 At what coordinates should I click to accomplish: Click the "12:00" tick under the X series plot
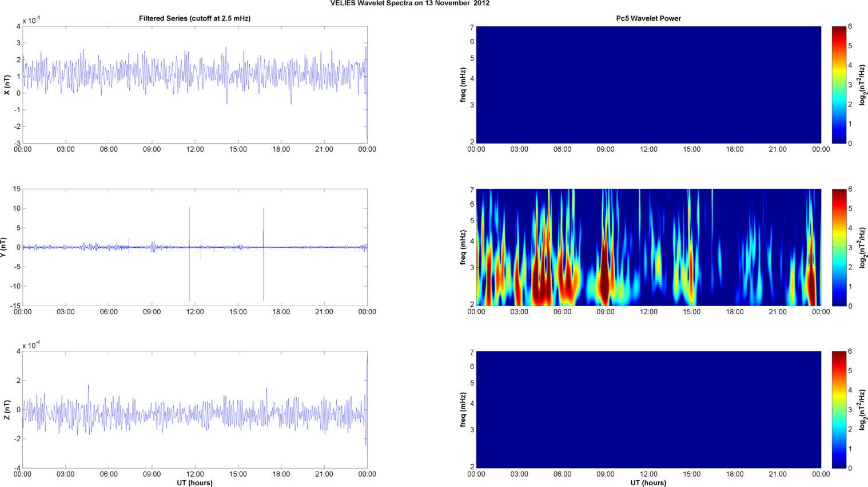click(195, 149)
